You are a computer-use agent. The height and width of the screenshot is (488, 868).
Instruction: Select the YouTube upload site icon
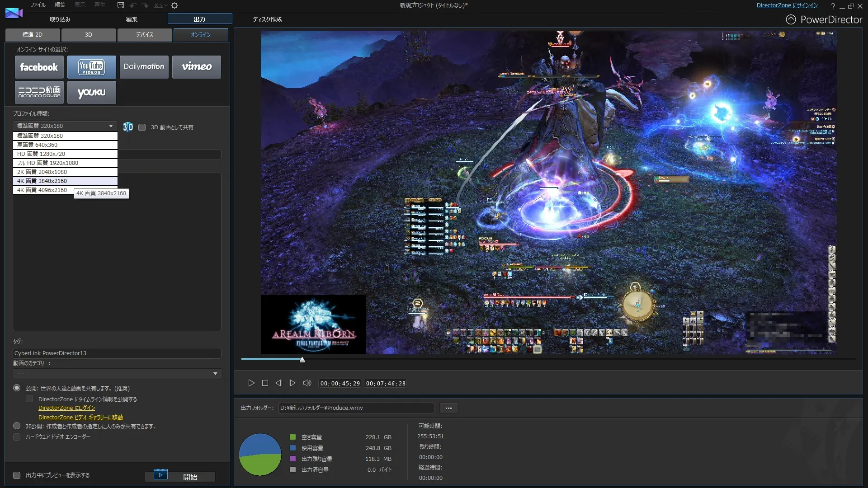pos(92,67)
